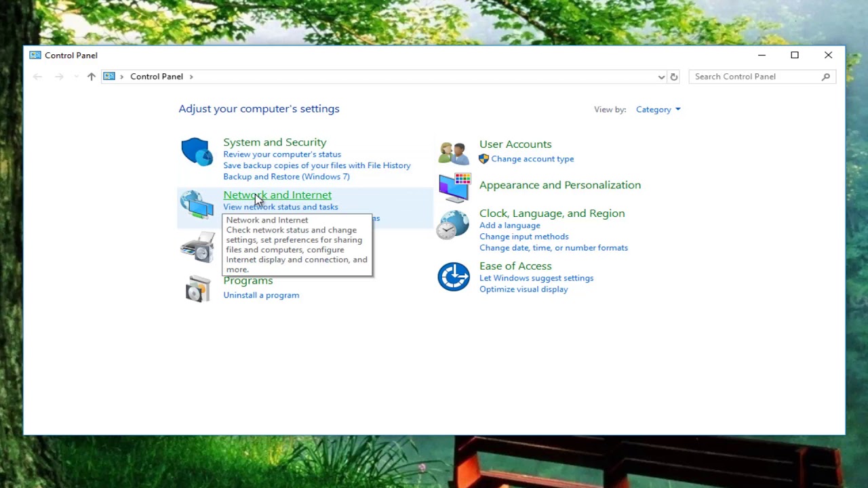This screenshot has height=488, width=868.
Task: Click Change date, time, or number formats
Action: [x=553, y=248]
